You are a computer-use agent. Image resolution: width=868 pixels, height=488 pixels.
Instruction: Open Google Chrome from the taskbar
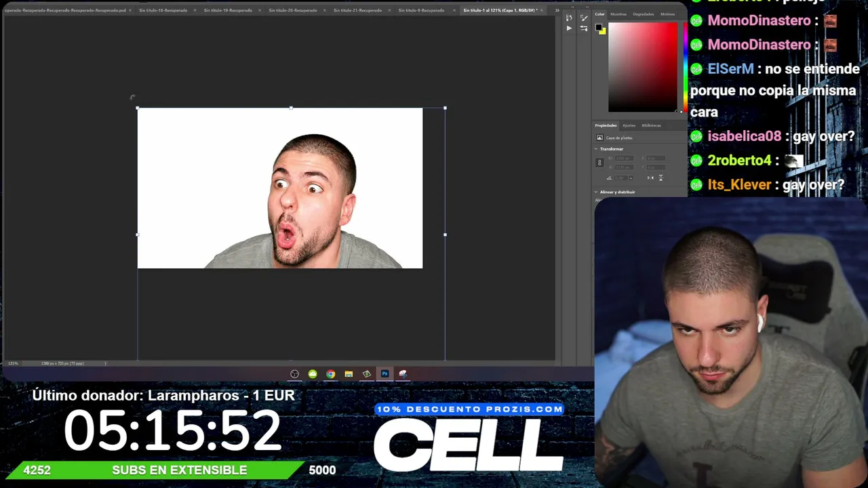(x=330, y=374)
